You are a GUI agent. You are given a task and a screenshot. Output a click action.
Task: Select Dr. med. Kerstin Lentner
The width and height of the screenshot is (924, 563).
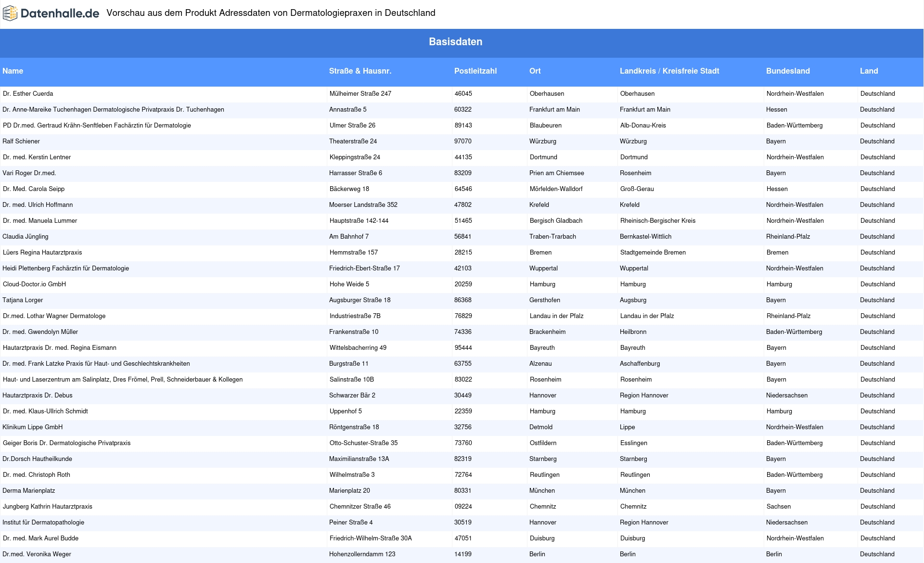click(x=37, y=157)
